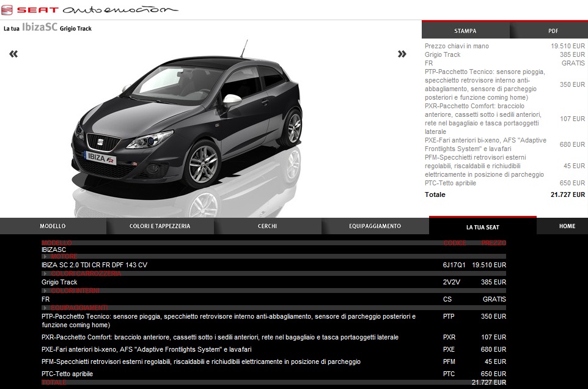Screen dimensions: 588x389
Task: Click the 21.727 EUR total in bottom table
Action: tap(489, 382)
